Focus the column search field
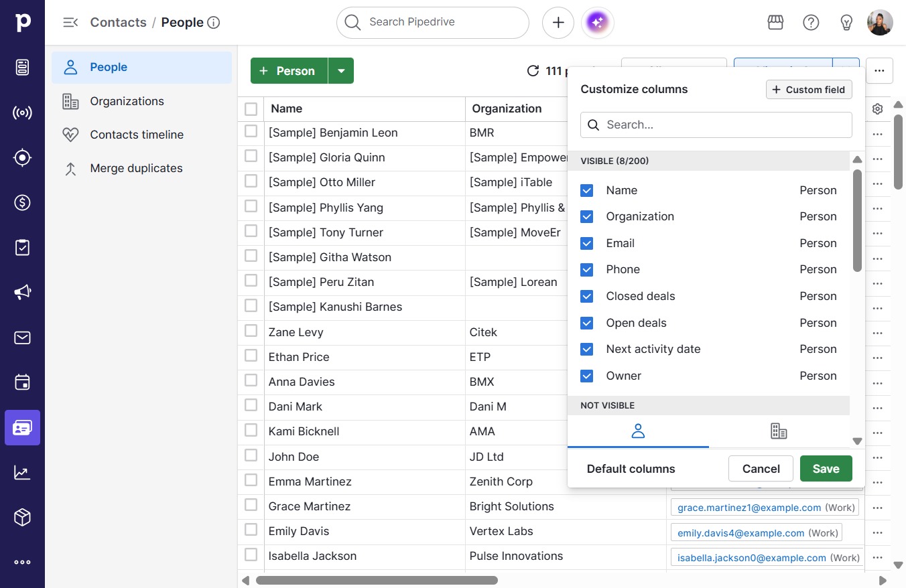 [x=716, y=125]
